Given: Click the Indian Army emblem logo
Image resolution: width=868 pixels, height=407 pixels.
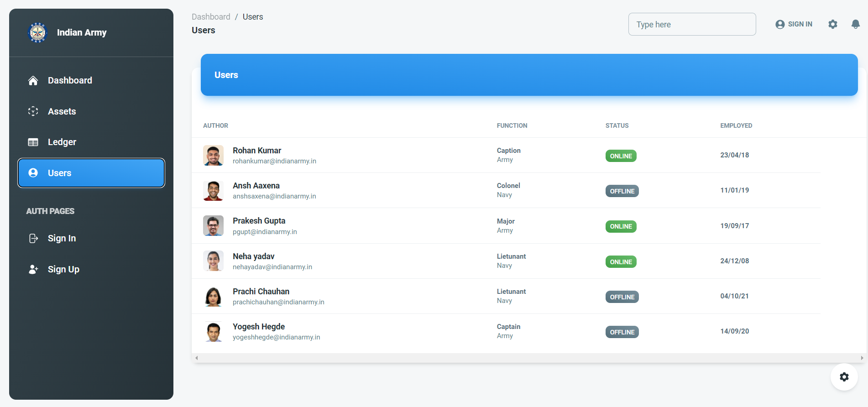Looking at the screenshot, I should pyautogui.click(x=38, y=32).
